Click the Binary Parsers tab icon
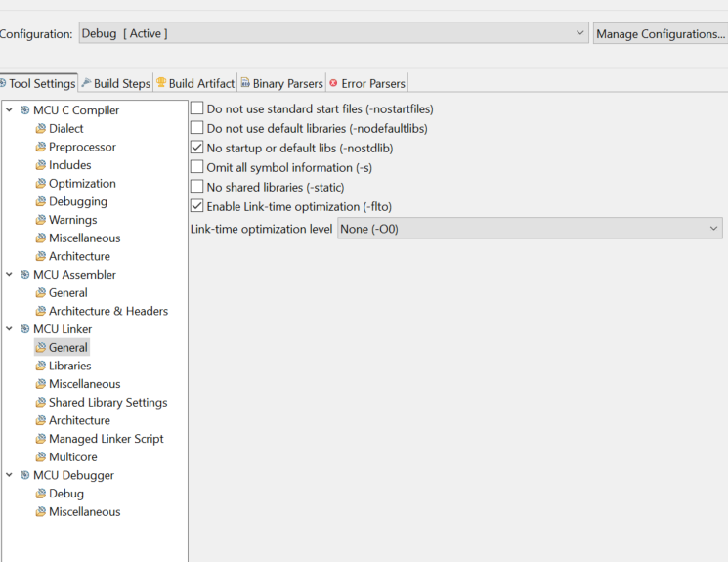Image resolution: width=728 pixels, height=562 pixels. coord(245,83)
